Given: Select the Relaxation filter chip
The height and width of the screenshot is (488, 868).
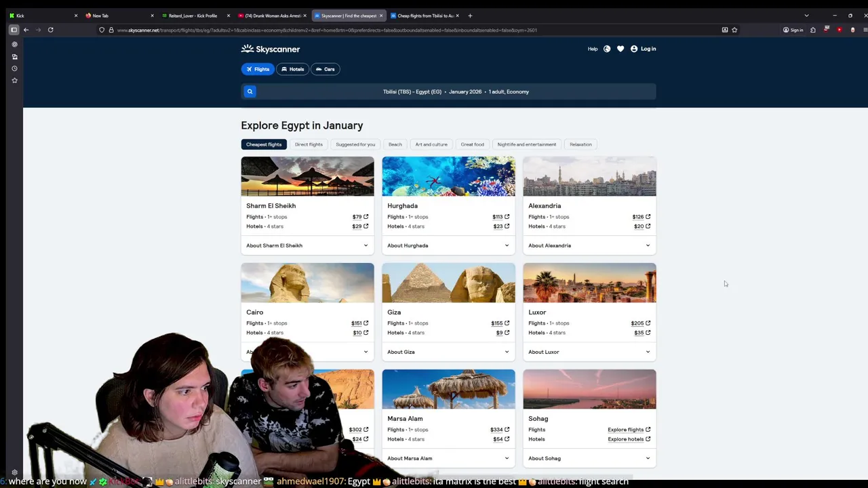Looking at the screenshot, I should click(x=580, y=144).
